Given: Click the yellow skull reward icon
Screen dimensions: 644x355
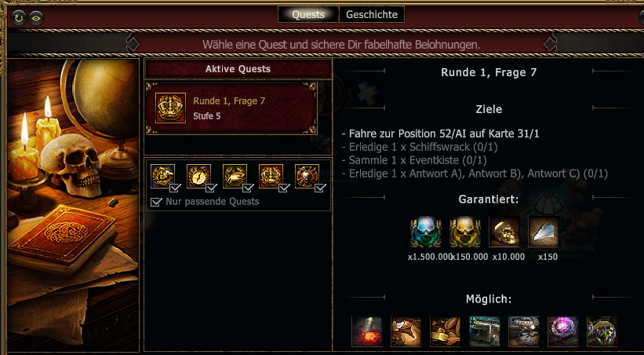Looking at the screenshot, I should [x=465, y=232].
